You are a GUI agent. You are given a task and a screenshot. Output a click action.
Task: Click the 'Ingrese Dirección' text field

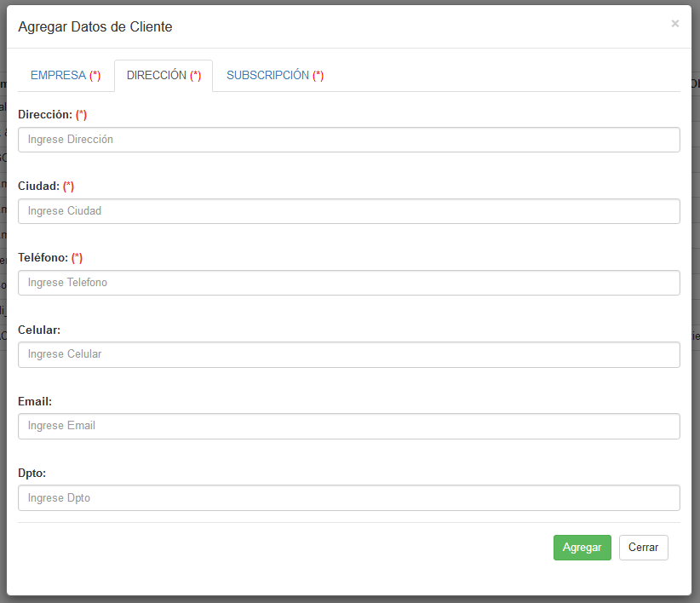pyautogui.click(x=348, y=140)
